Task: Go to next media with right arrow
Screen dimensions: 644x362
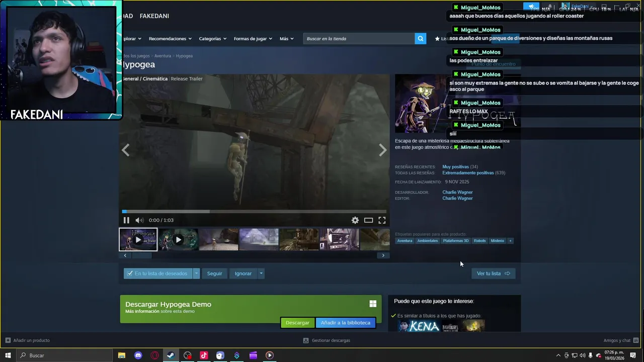Action: (x=383, y=150)
